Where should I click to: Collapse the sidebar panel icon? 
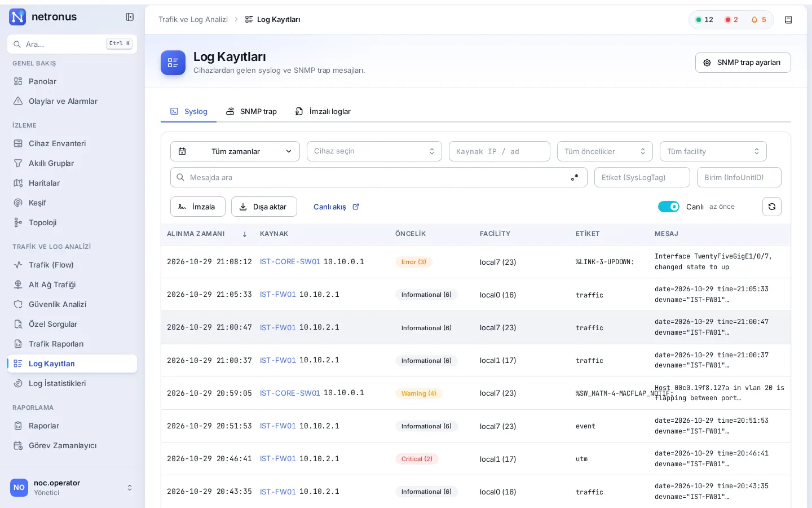(130, 17)
